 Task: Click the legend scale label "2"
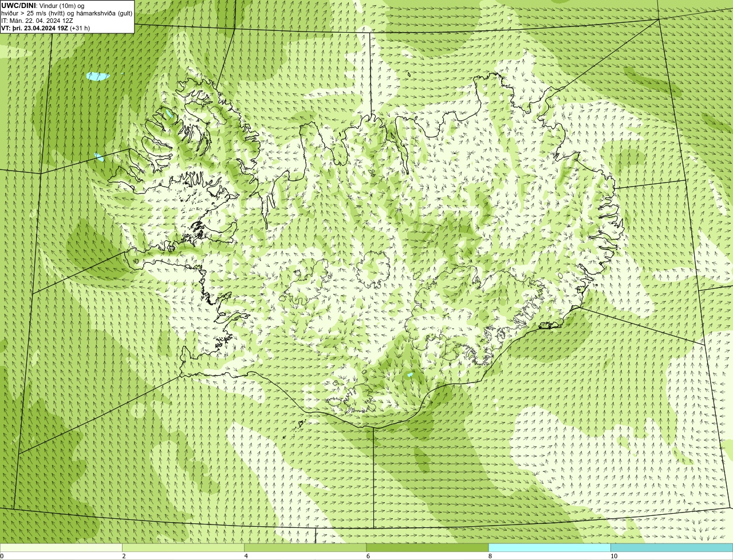(x=124, y=556)
